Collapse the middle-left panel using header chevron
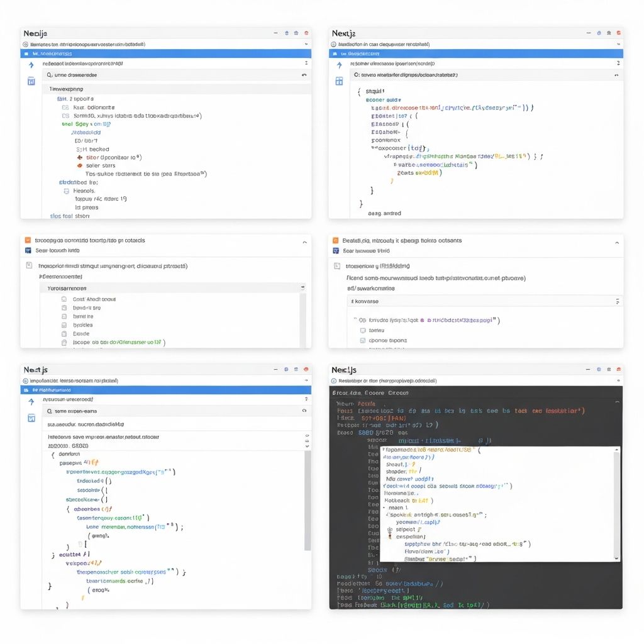Image resolution: width=644 pixels, height=644 pixels. point(304,241)
